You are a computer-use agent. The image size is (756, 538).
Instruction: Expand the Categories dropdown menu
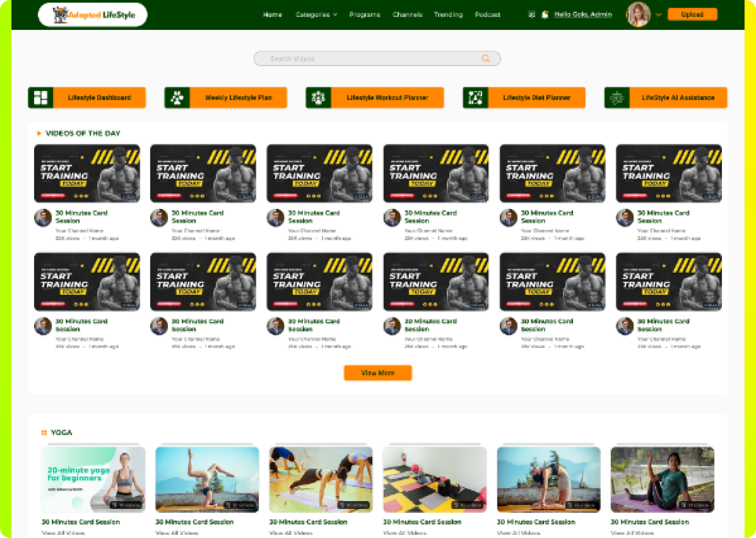pos(316,15)
